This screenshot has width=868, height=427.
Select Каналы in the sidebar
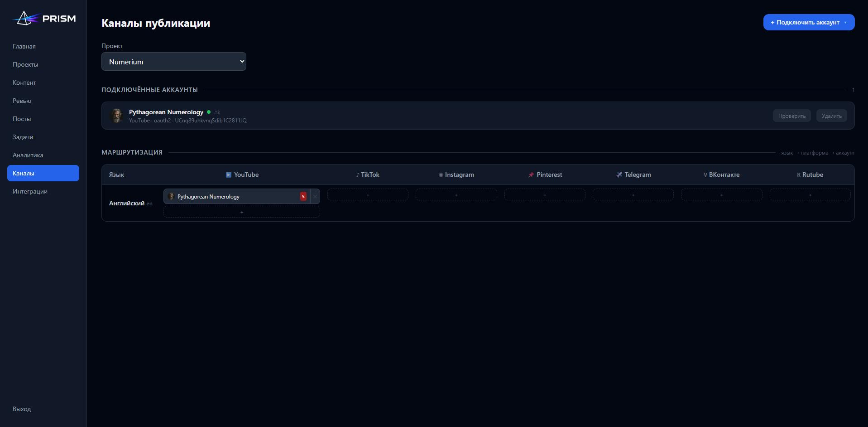43,173
